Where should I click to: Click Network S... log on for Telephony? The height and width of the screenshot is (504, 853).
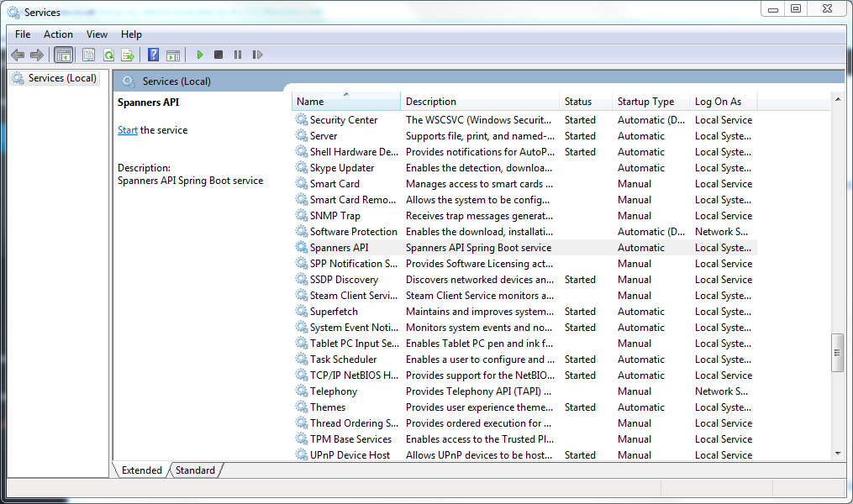pyautogui.click(x=721, y=391)
